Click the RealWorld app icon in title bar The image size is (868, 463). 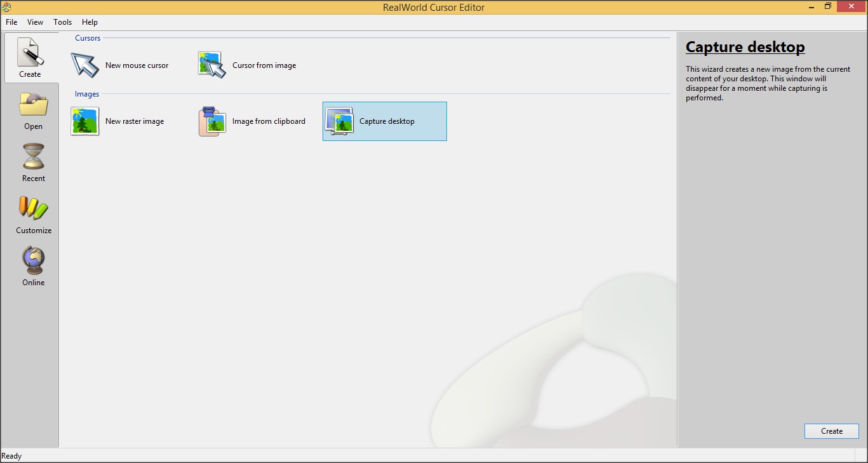coord(6,7)
